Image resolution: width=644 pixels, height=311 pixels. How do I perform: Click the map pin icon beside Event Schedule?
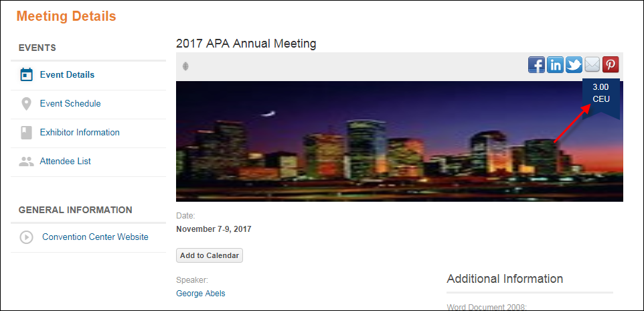(26, 104)
